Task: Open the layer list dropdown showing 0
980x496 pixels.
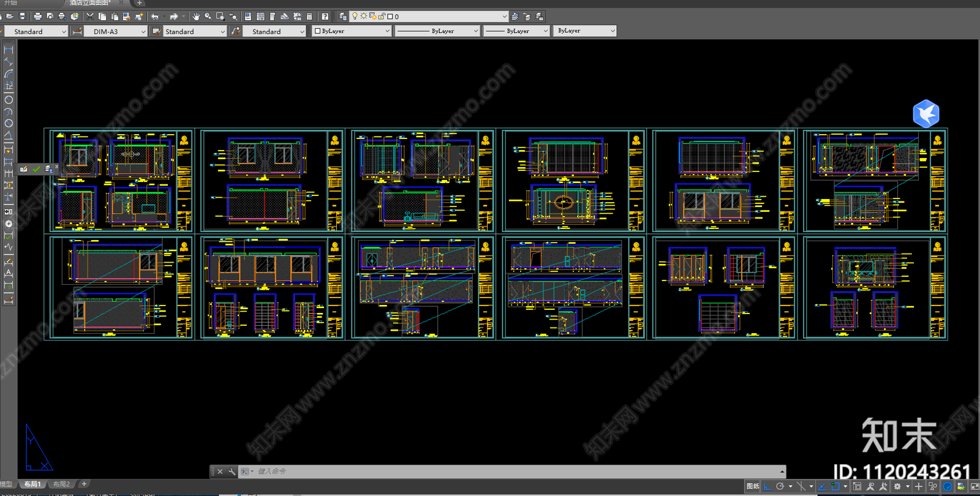Action: tap(429, 17)
